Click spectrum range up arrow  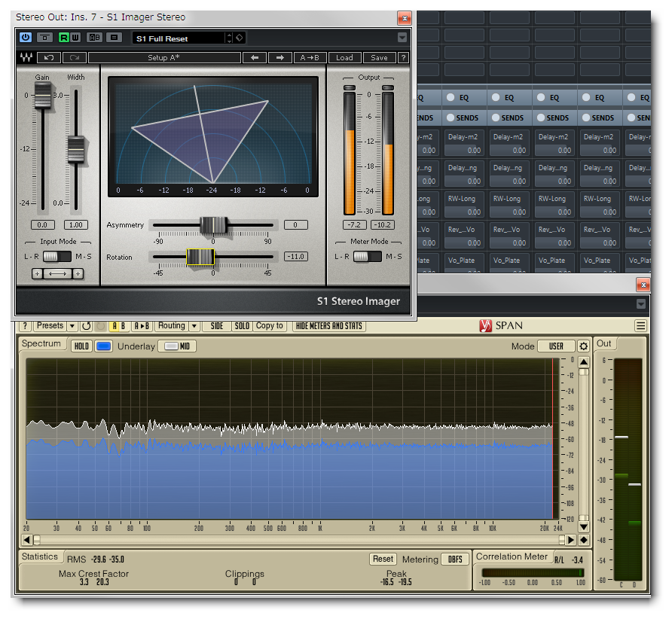pos(584,362)
